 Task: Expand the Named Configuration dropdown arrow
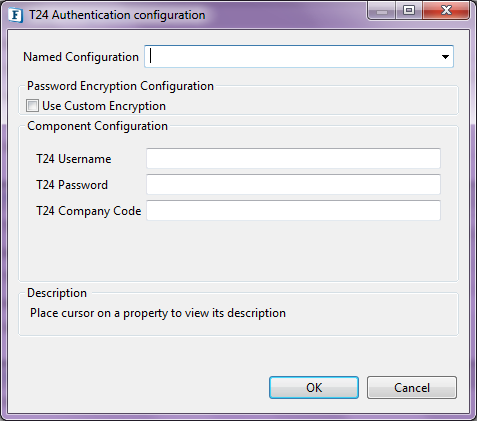click(x=445, y=57)
